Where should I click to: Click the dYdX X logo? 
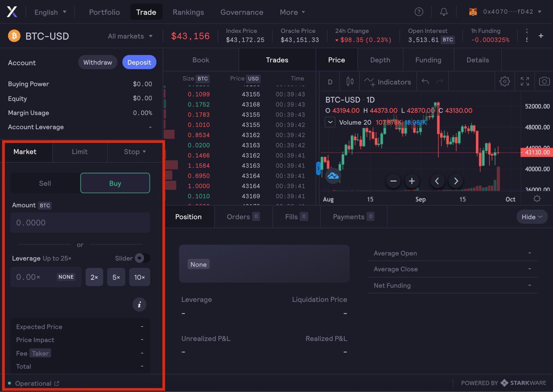click(12, 12)
